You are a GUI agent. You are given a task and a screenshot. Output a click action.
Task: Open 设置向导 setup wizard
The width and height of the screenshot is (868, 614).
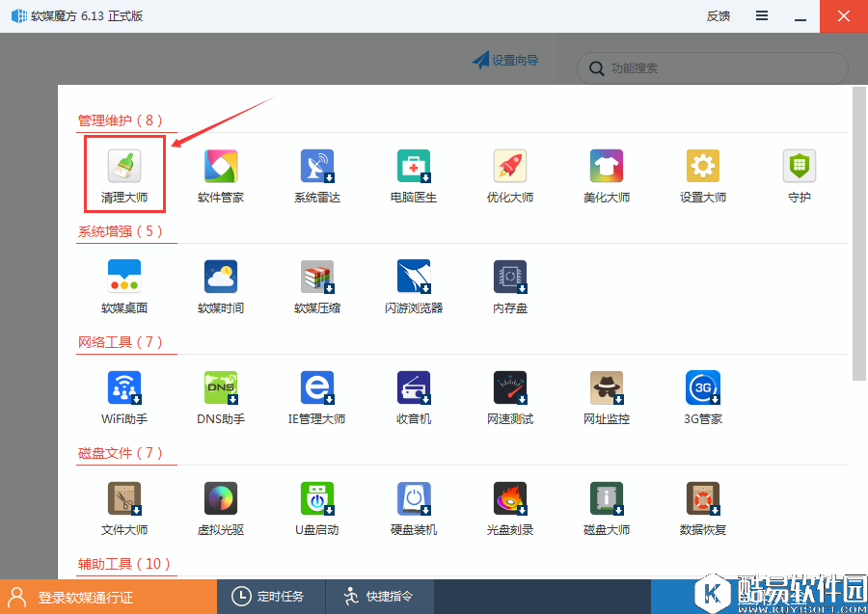[x=505, y=61]
